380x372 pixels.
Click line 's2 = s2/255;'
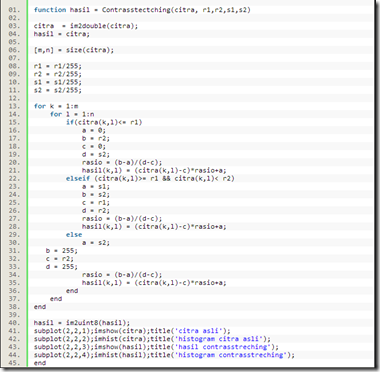coord(58,90)
